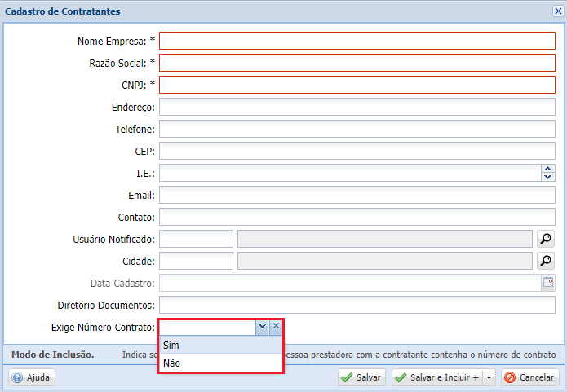
Task: Focus the Diretório Documentos field
Action: pyautogui.click(x=357, y=305)
